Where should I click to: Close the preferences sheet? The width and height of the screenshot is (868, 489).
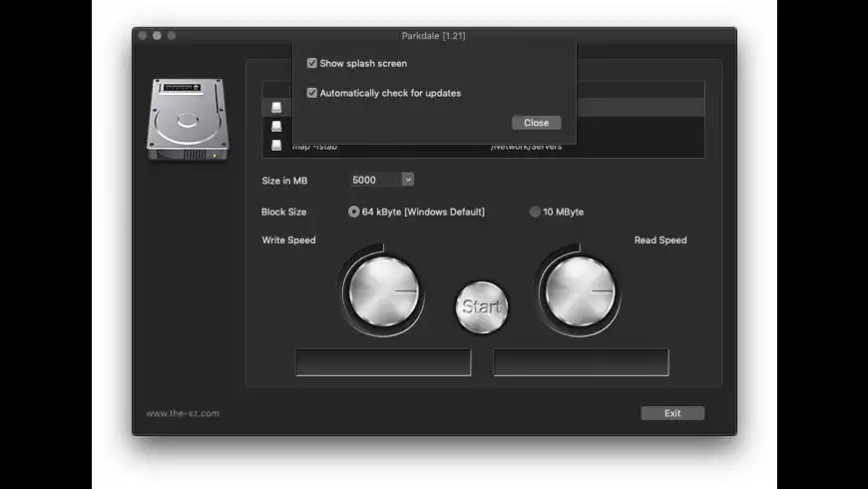537,123
